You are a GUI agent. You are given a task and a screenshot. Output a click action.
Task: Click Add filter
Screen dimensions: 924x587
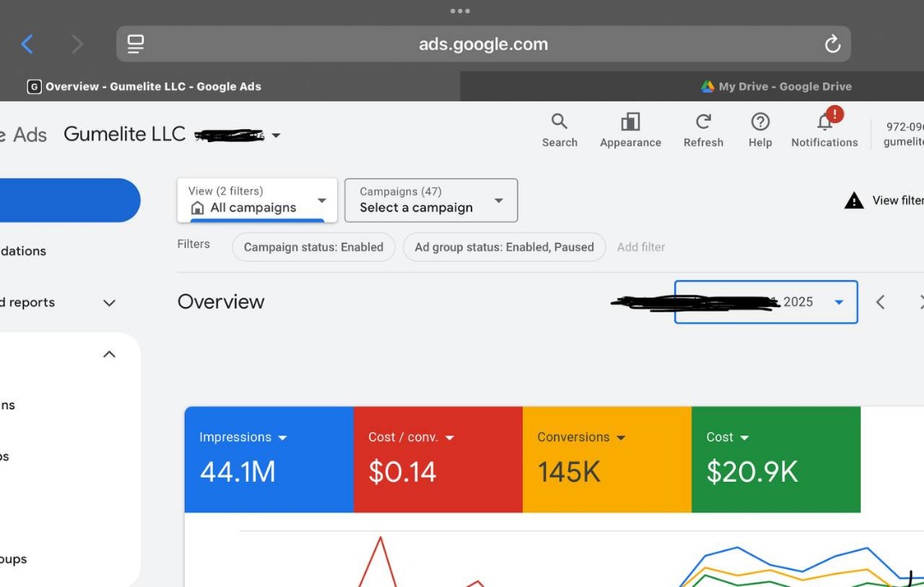641,247
